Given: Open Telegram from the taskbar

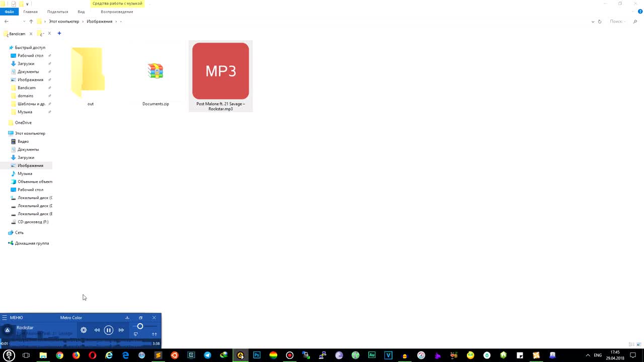Looking at the screenshot, I should [207, 355].
